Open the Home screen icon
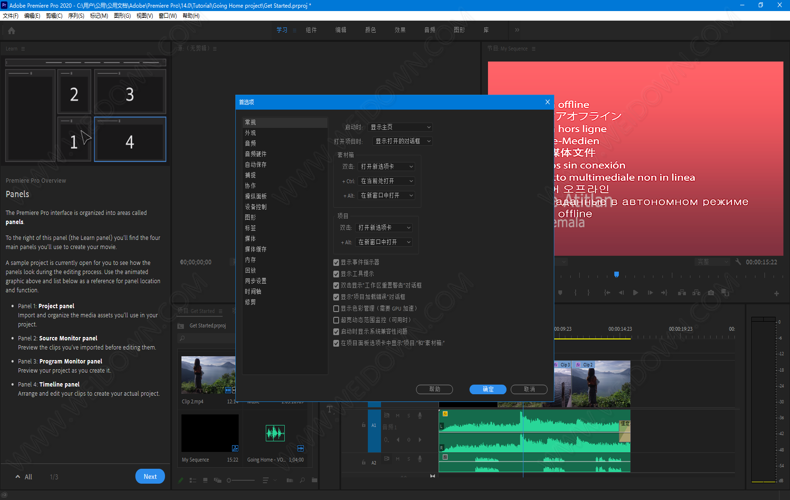Image resolution: width=790 pixels, height=500 pixels. click(12, 31)
